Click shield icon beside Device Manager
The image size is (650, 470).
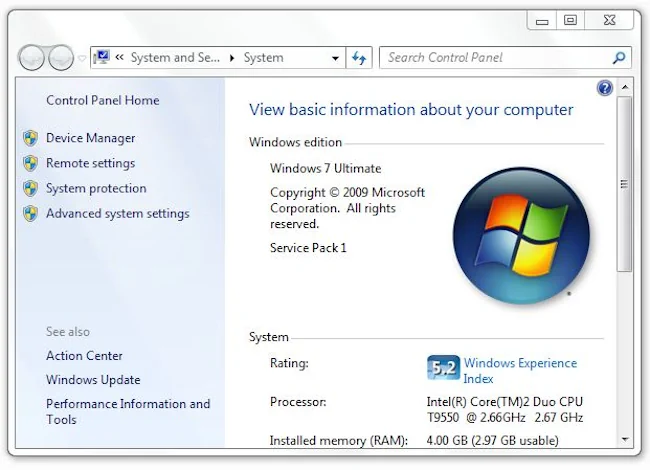tap(30, 138)
